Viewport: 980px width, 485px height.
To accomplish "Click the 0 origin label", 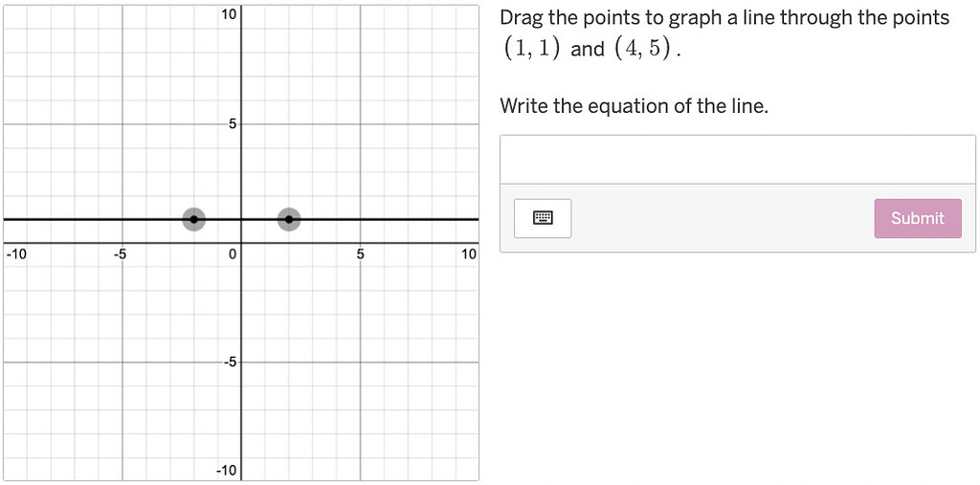I will point(233,254).
